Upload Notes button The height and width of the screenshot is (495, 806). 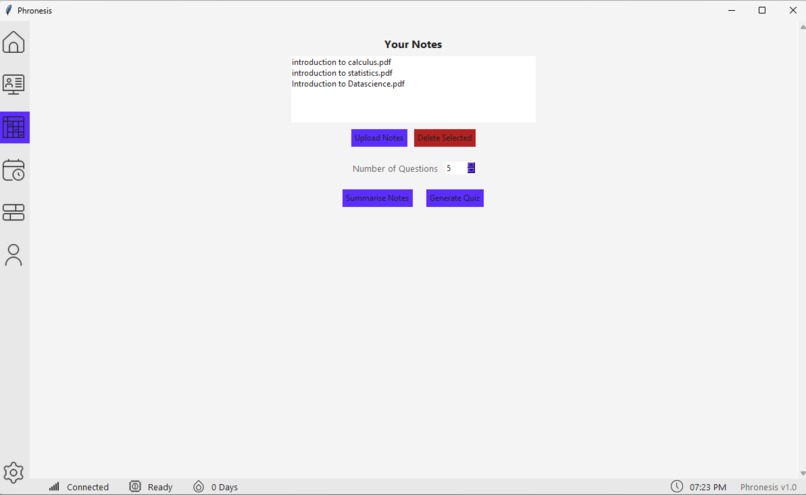tap(379, 138)
